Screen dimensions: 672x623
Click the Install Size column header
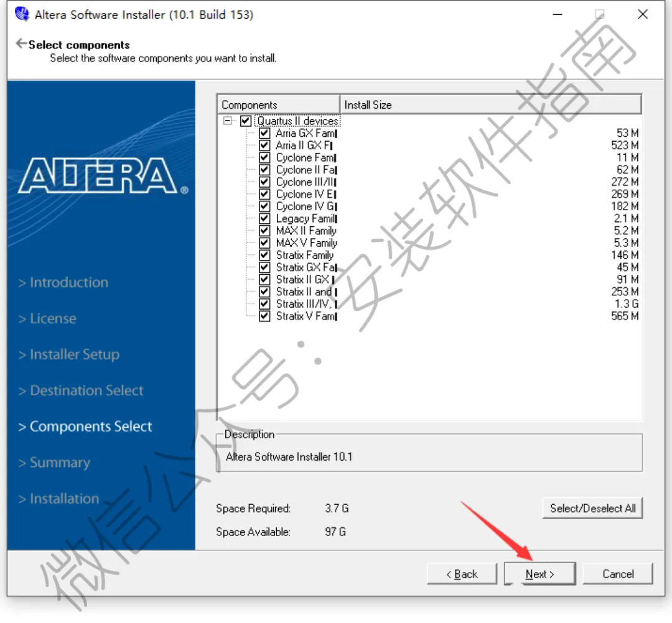click(x=491, y=104)
